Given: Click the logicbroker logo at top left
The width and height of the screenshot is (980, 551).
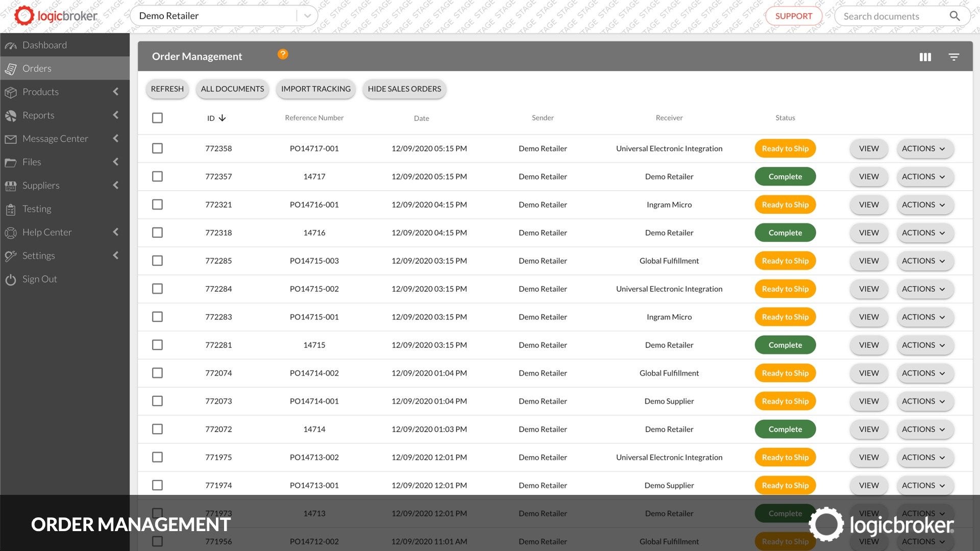Looking at the screenshot, I should [55, 16].
